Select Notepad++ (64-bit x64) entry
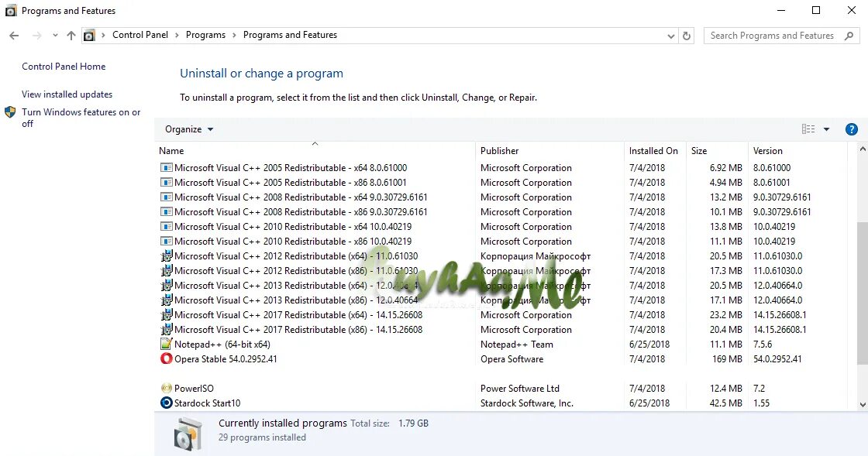This screenshot has width=868, height=456. [222, 345]
